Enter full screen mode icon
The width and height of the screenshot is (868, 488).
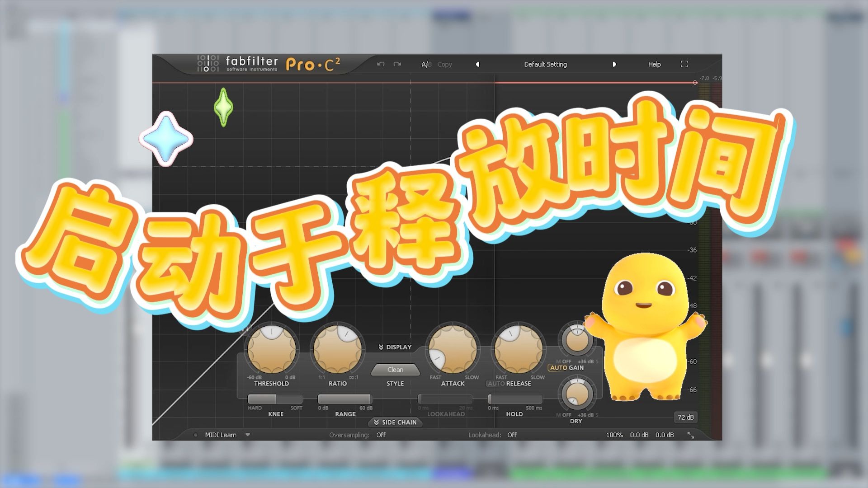click(x=684, y=64)
